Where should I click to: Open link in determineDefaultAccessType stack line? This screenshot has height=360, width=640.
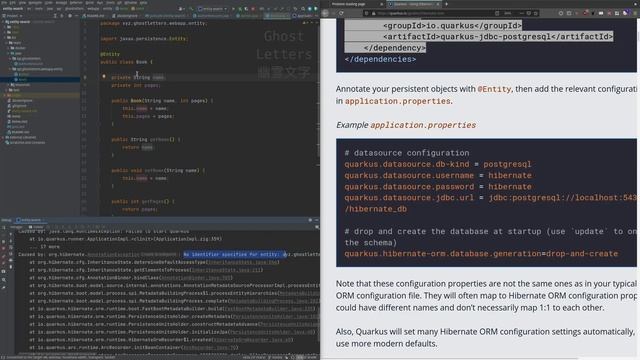pos(242,262)
